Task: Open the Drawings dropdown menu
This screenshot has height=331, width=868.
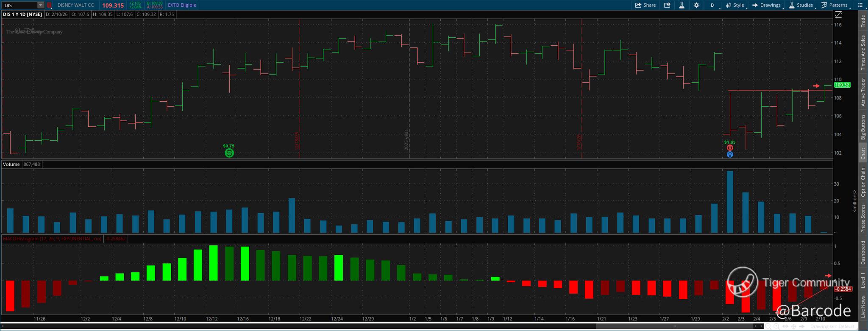Action: click(767, 5)
